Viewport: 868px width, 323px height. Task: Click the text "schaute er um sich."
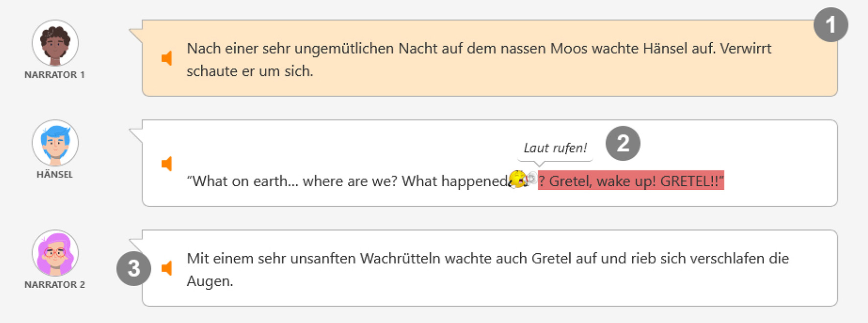250,71
